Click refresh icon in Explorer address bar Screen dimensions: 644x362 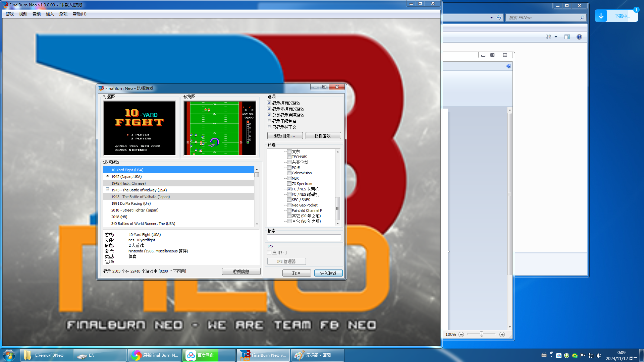[x=499, y=18]
